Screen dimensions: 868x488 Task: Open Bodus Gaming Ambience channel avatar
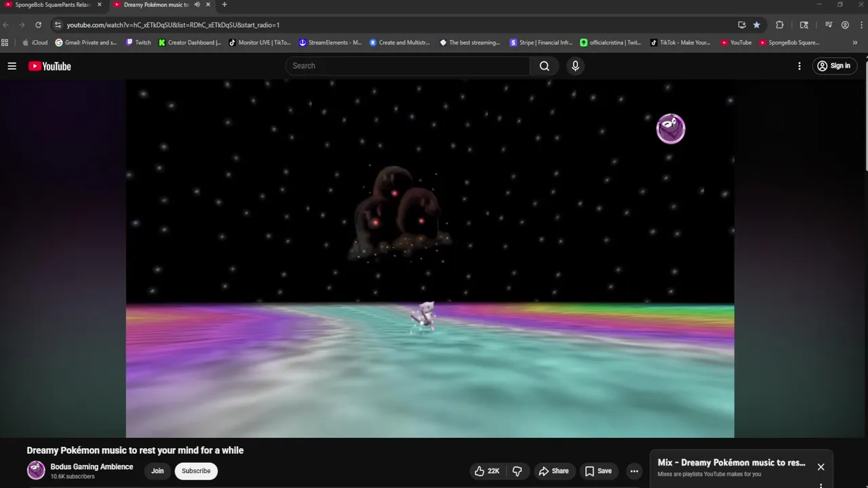pyautogui.click(x=36, y=470)
